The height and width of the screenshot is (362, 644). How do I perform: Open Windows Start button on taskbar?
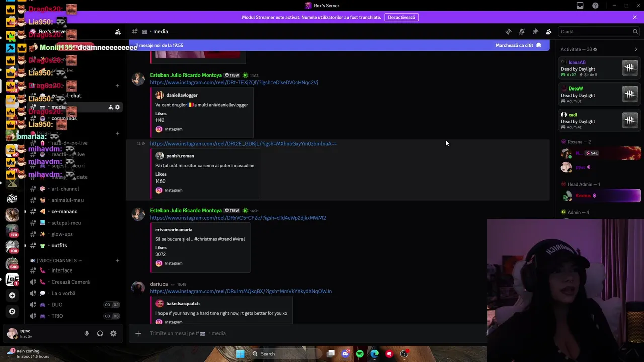point(240,354)
